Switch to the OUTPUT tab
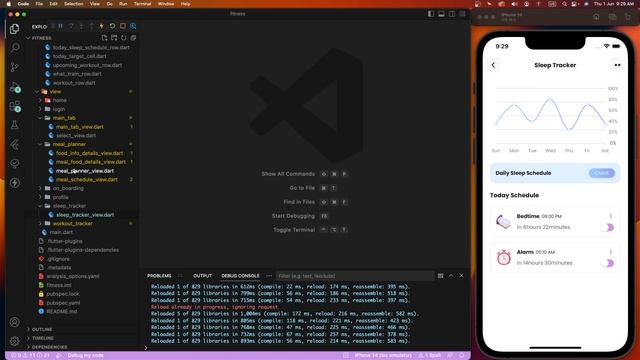Viewport: 640px width, 360px height. 202,276
